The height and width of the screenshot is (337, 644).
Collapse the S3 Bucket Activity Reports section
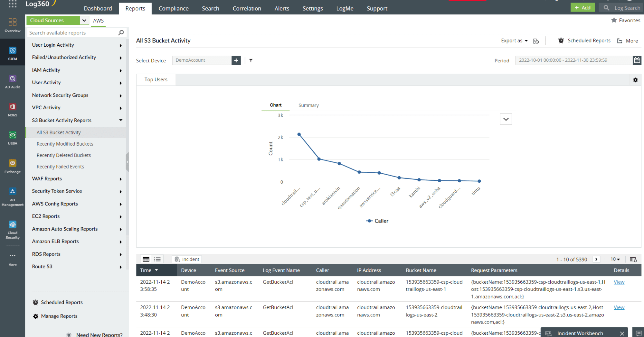[x=120, y=120]
